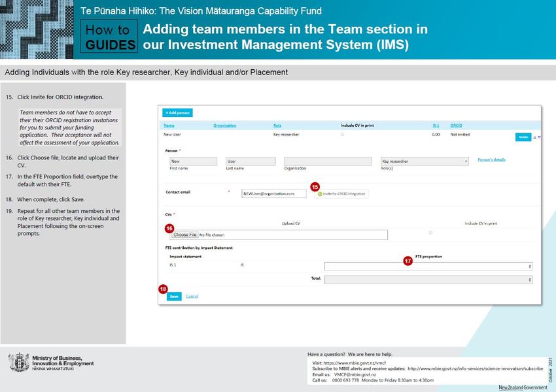Click the move-up arrow beside Delete
Screen dimensions: 556x392
[x=534, y=137]
